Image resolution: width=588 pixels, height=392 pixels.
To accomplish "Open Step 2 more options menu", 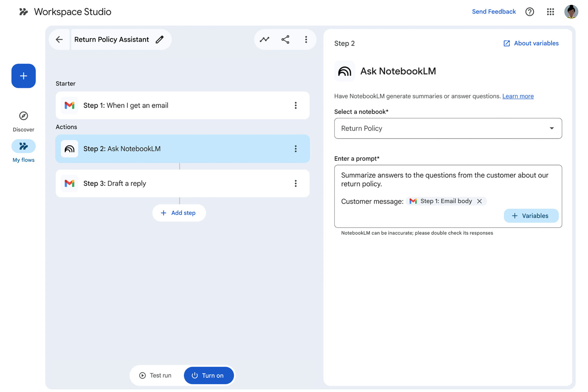I will 296,149.
